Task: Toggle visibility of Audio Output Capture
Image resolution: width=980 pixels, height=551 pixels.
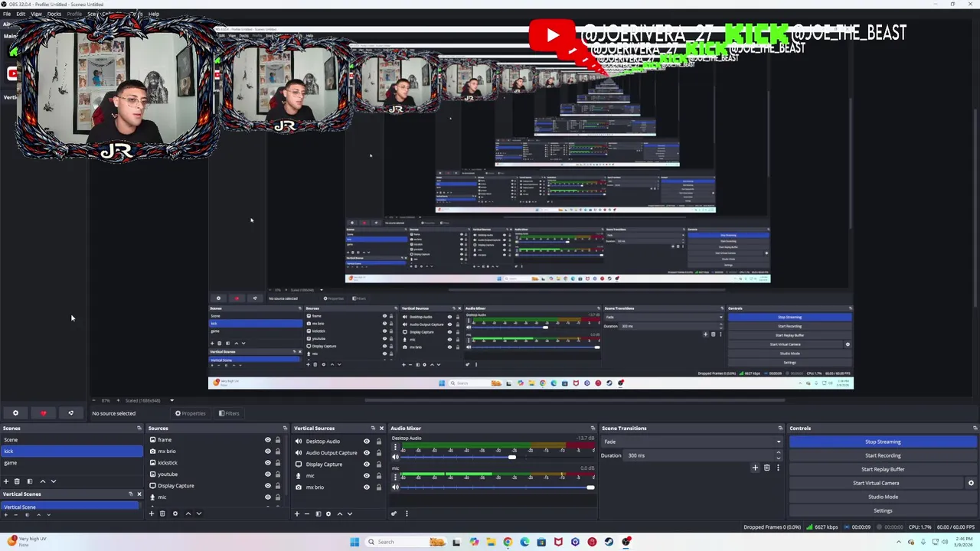Action: point(367,453)
